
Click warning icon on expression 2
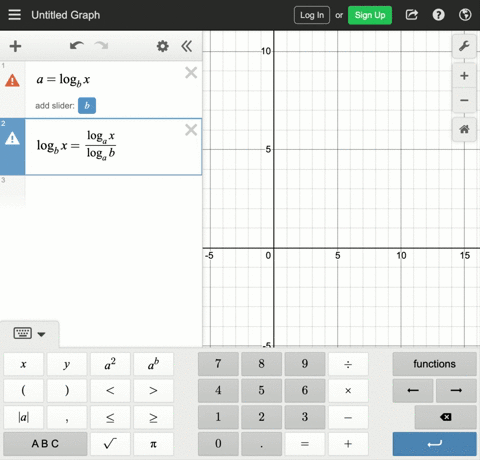12,138
